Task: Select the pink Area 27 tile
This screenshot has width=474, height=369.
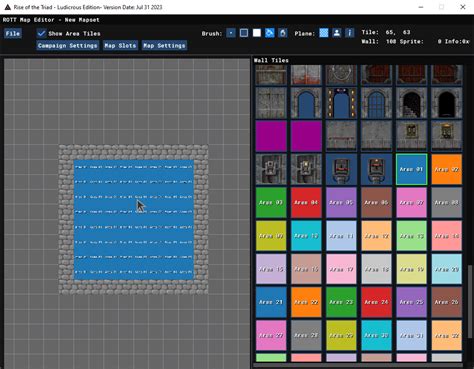Action: coord(271,335)
